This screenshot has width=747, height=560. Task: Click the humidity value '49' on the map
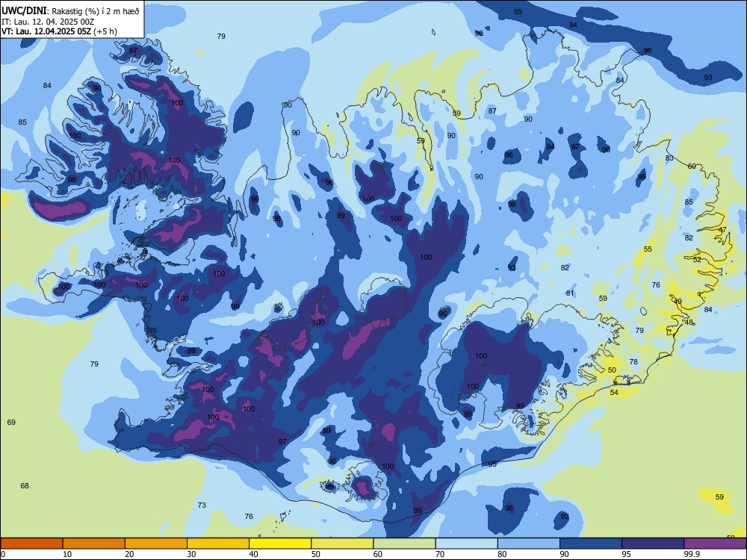click(678, 302)
